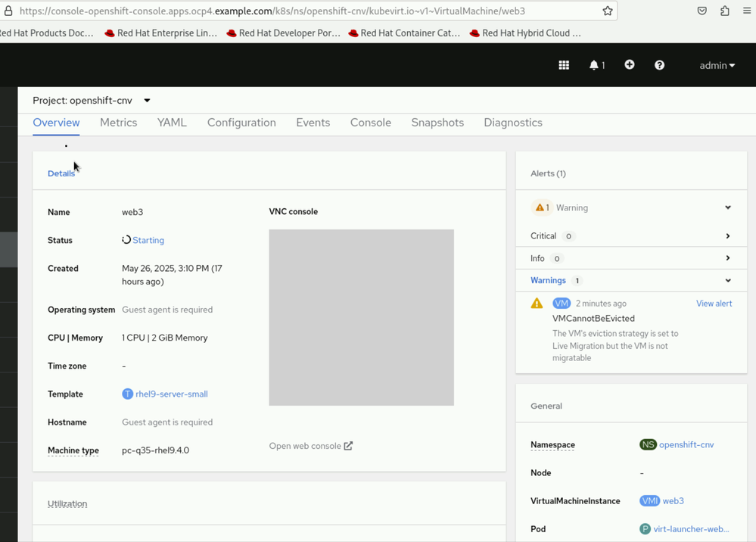Click the VNC console preview thumbnail
756x542 pixels.
click(x=361, y=317)
